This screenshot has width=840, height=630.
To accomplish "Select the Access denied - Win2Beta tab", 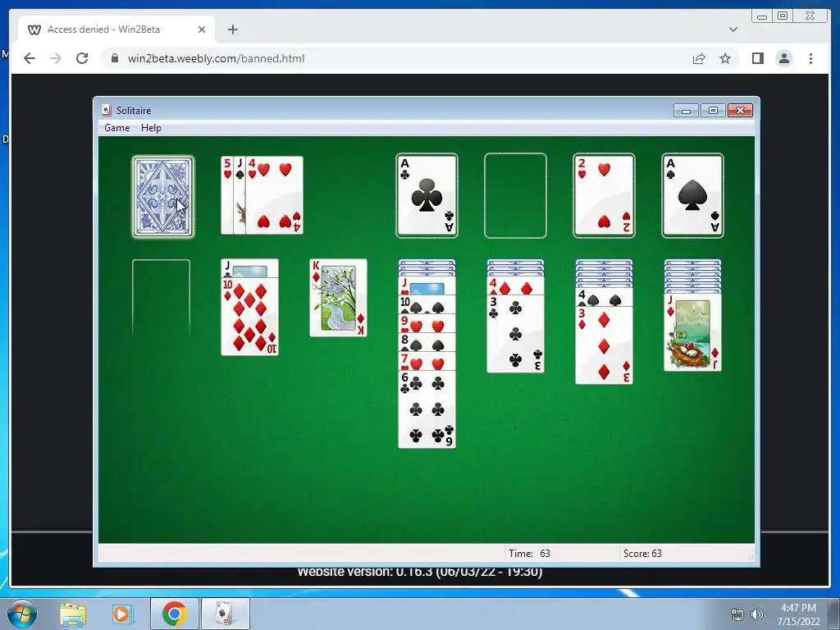I will click(116, 30).
